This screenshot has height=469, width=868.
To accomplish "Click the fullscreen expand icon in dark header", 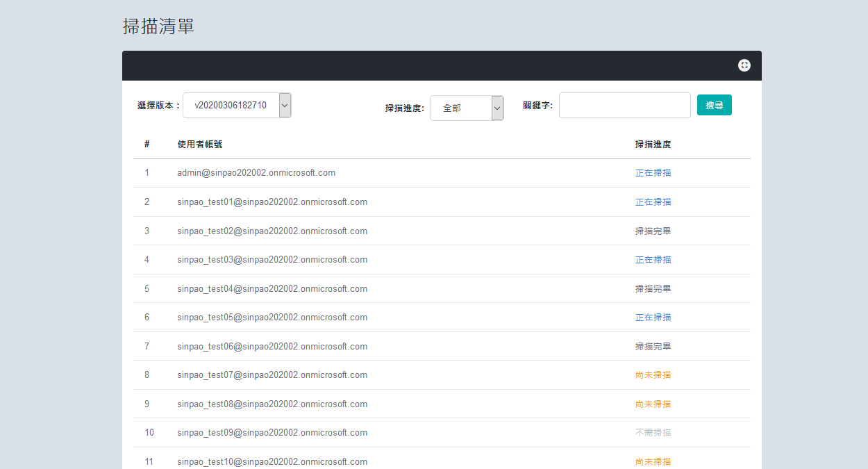I will (744, 65).
